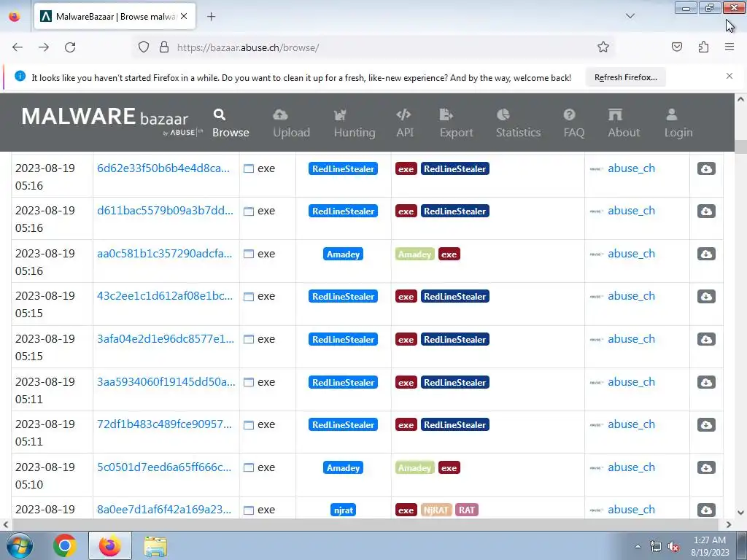Launch Chrome from the taskbar

[x=65, y=545]
